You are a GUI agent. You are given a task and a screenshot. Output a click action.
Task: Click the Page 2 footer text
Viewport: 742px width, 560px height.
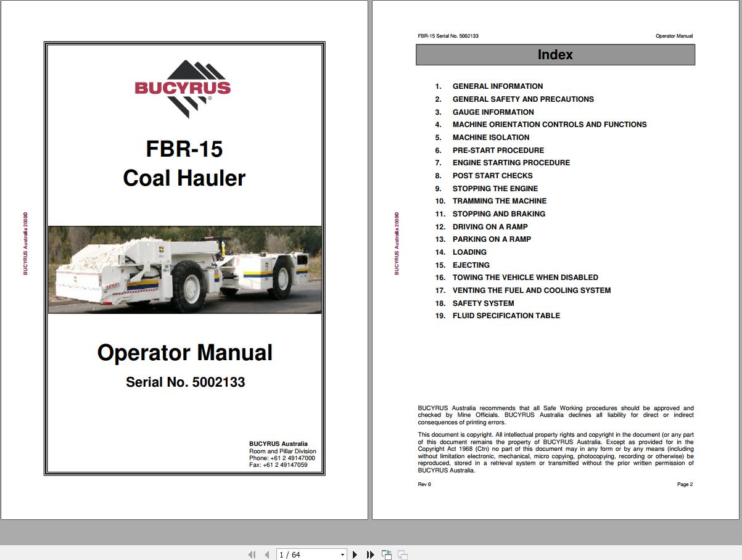tap(685, 484)
